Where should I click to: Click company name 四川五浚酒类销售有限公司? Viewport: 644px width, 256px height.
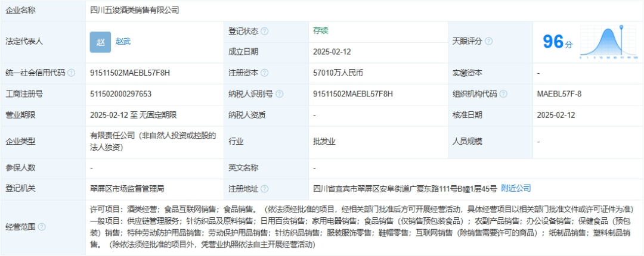click(x=135, y=10)
